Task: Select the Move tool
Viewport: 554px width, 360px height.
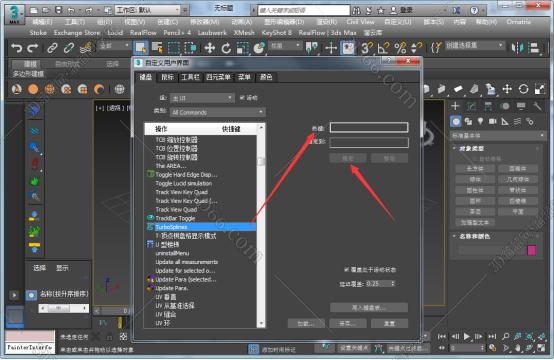Action: pyautogui.click(x=210, y=48)
